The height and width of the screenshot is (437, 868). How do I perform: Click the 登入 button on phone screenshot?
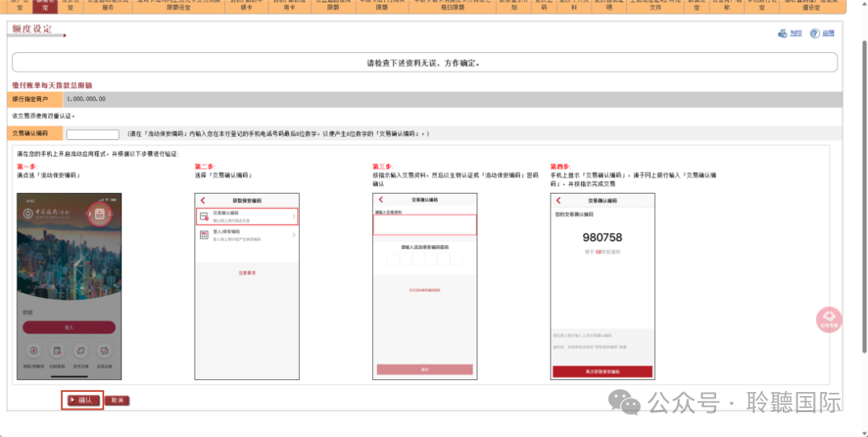(69, 328)
